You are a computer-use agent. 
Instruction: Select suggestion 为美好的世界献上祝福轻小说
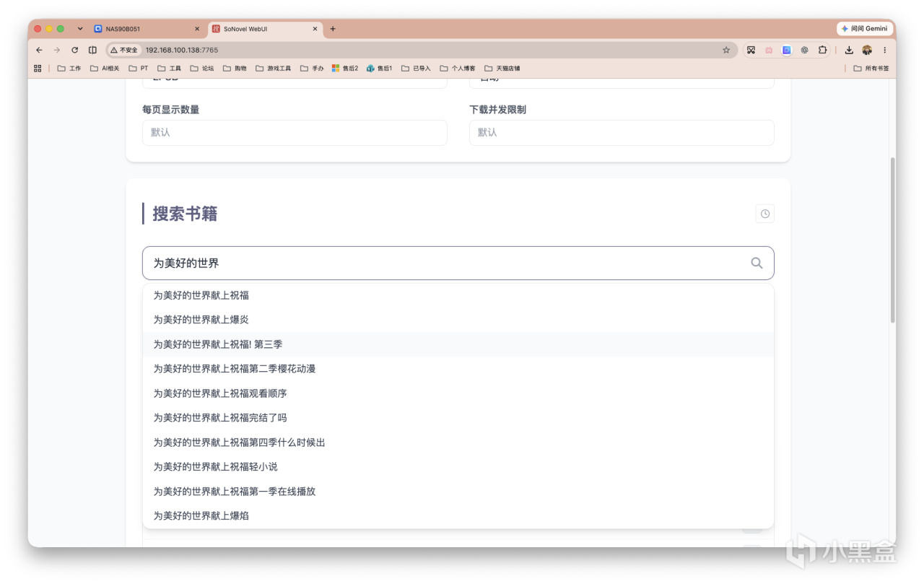click(x=458, y=467)
